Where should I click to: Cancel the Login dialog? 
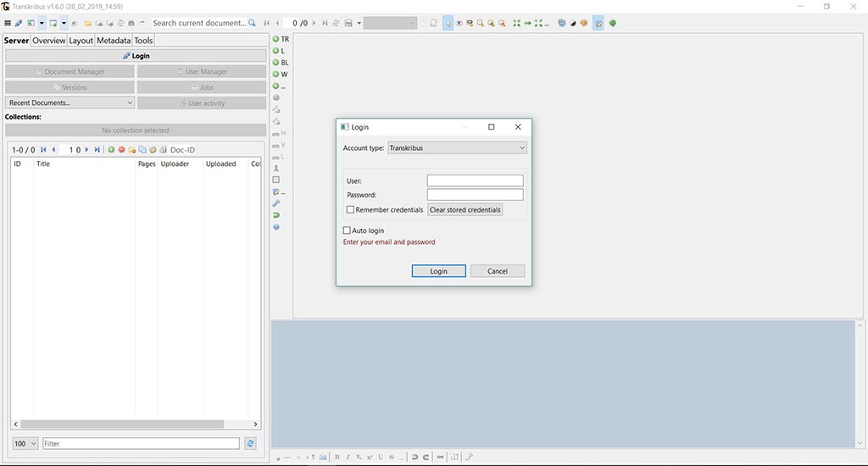tap(497, 271)
